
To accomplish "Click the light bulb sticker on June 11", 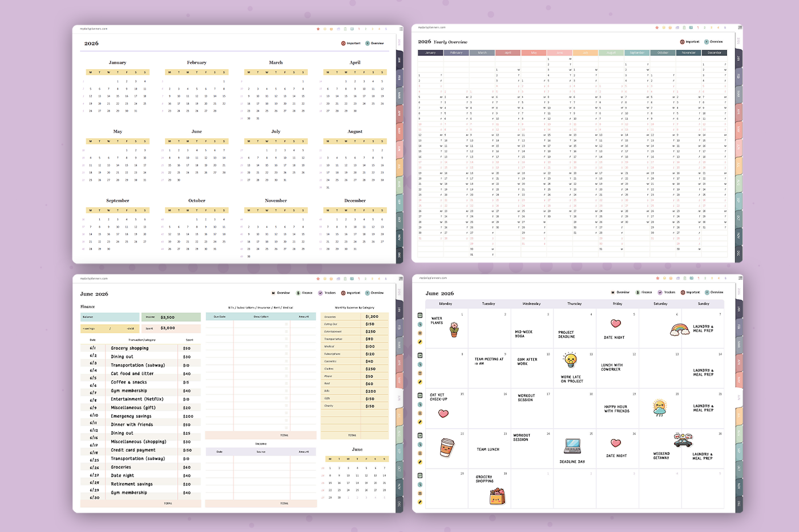I will pyautogui.click(x=570, y=360).
